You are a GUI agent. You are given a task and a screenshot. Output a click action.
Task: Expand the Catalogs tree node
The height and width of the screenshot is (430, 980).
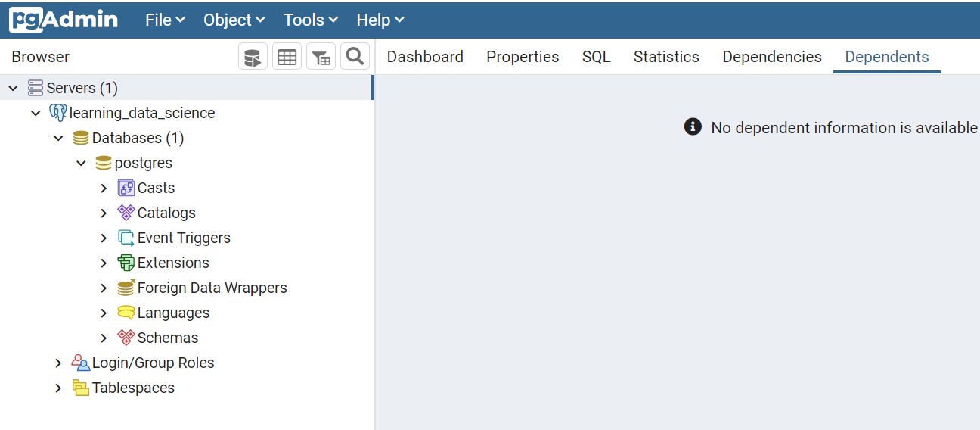point(104,213)
